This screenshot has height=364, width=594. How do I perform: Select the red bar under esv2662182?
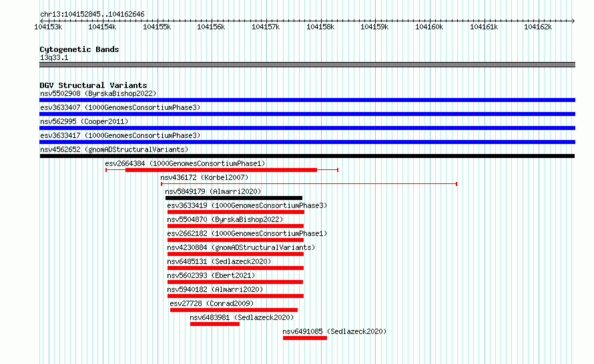point(236,240)
